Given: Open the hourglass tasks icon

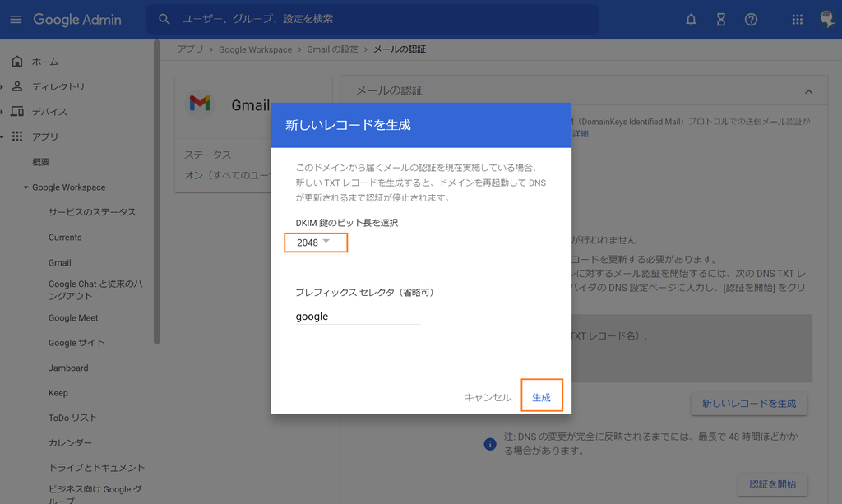Looking at the screenshot, I should coord(720,20).
